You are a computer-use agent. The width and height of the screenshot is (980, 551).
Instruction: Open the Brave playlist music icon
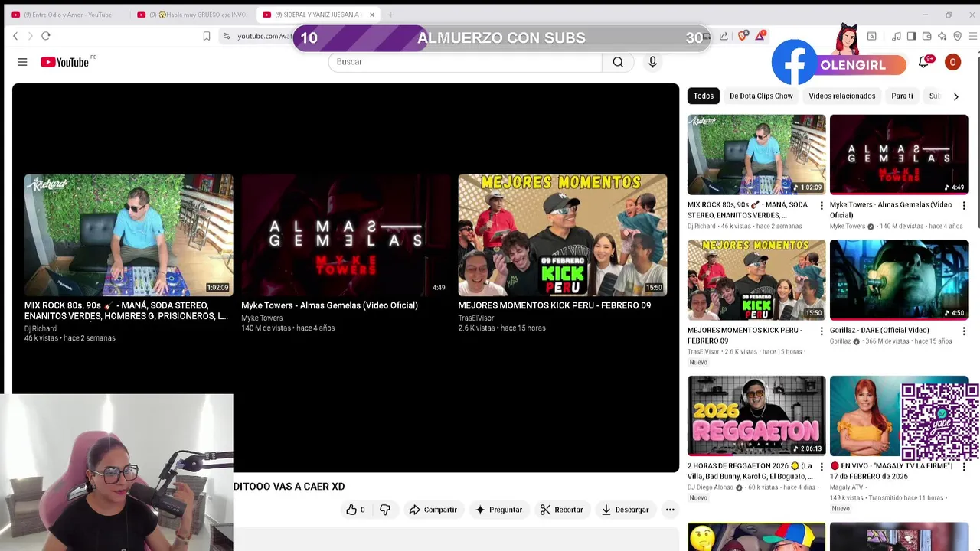coord(896,36)
